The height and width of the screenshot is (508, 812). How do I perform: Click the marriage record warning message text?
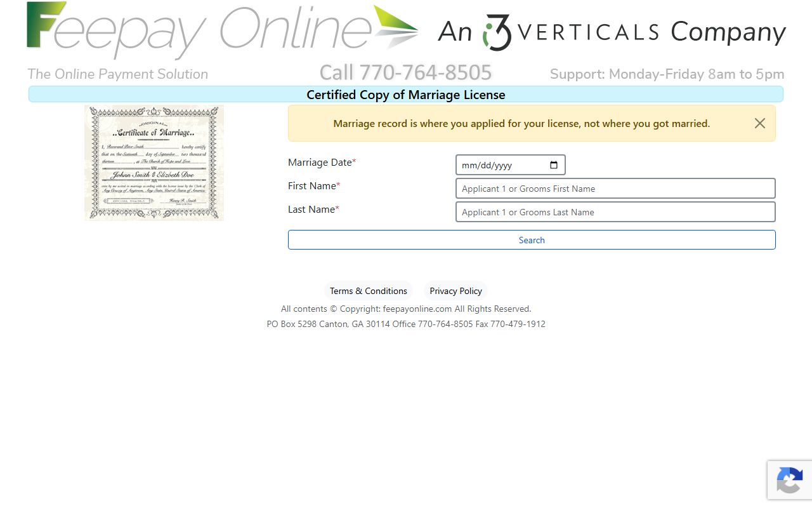coord(521,124)
